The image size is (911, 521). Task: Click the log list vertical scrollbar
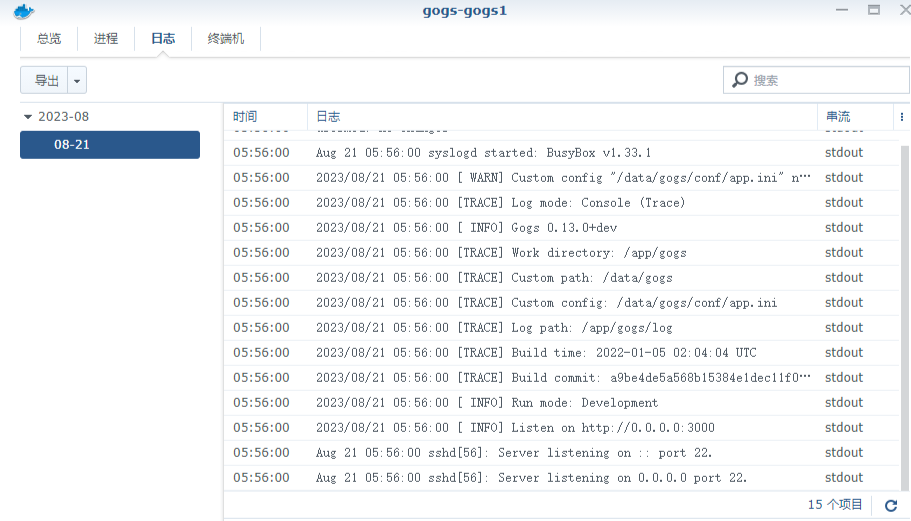coord(905,317)
